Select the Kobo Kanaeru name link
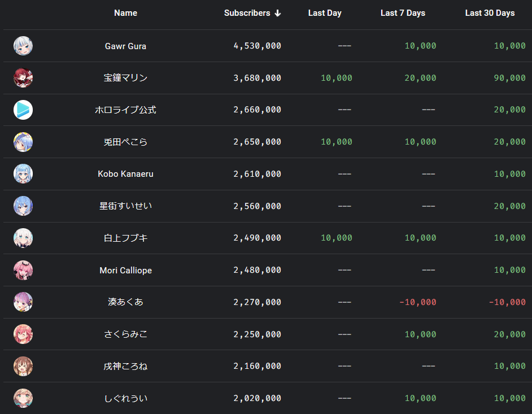 pyautogui.click(x=125, y=174)
